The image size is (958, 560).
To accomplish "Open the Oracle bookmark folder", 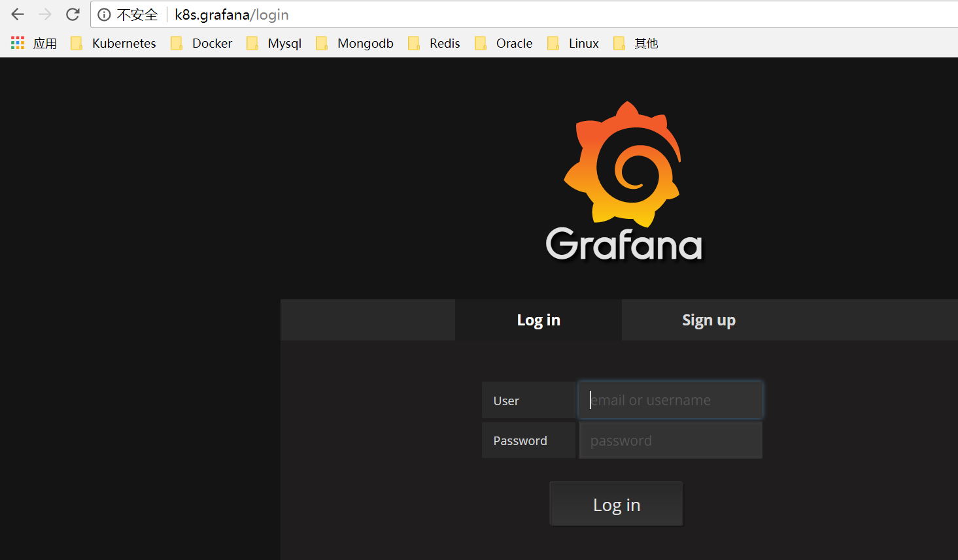I will point(504,43).
